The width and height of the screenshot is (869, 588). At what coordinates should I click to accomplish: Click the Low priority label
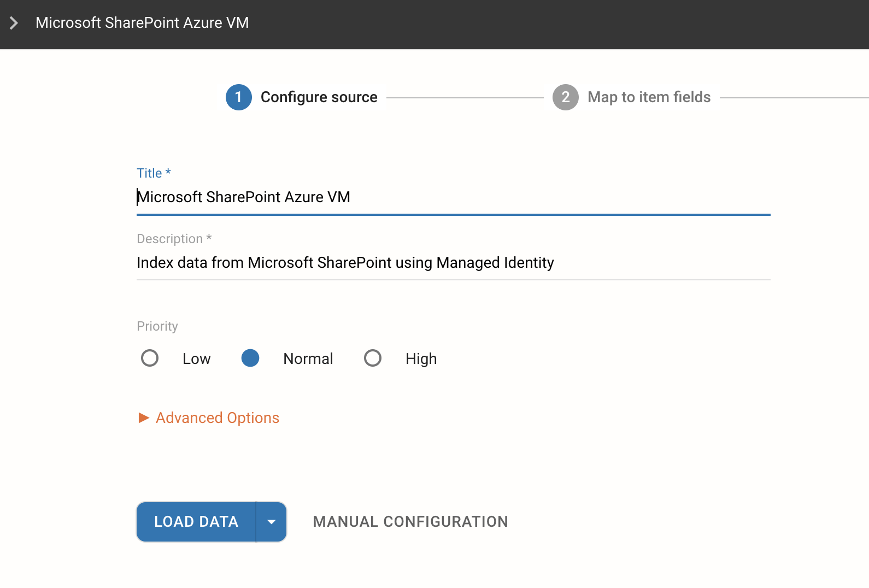click(x=197, y=359)
